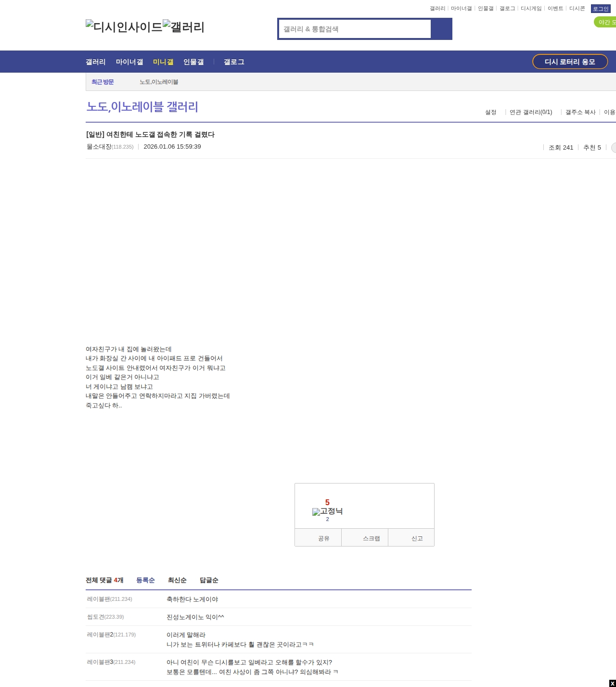Expand the 최근 방문 list
Screen dimensions: 616x687
point(103,82)
